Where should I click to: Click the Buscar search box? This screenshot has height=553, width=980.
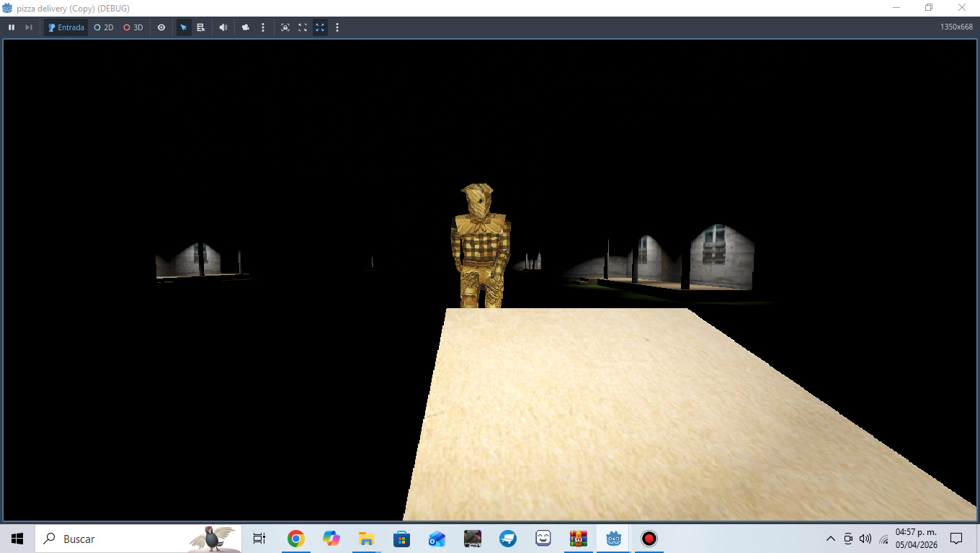tap(138, 539)
